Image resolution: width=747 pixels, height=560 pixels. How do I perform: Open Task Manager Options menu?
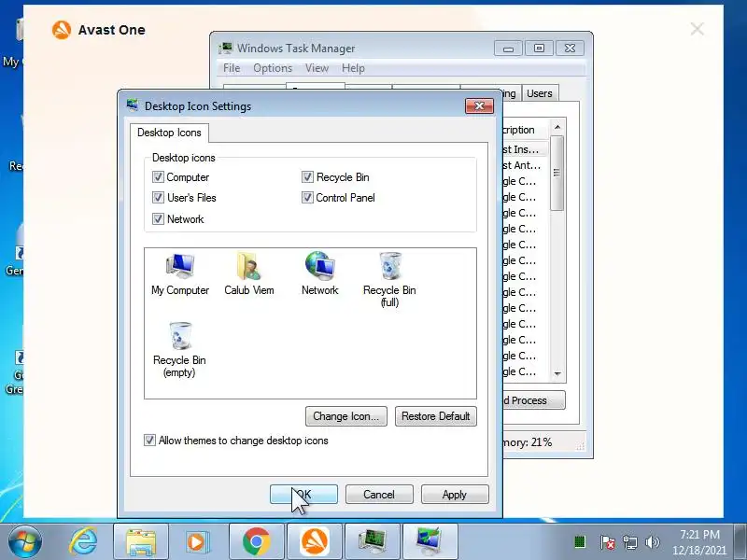(273, 68)
